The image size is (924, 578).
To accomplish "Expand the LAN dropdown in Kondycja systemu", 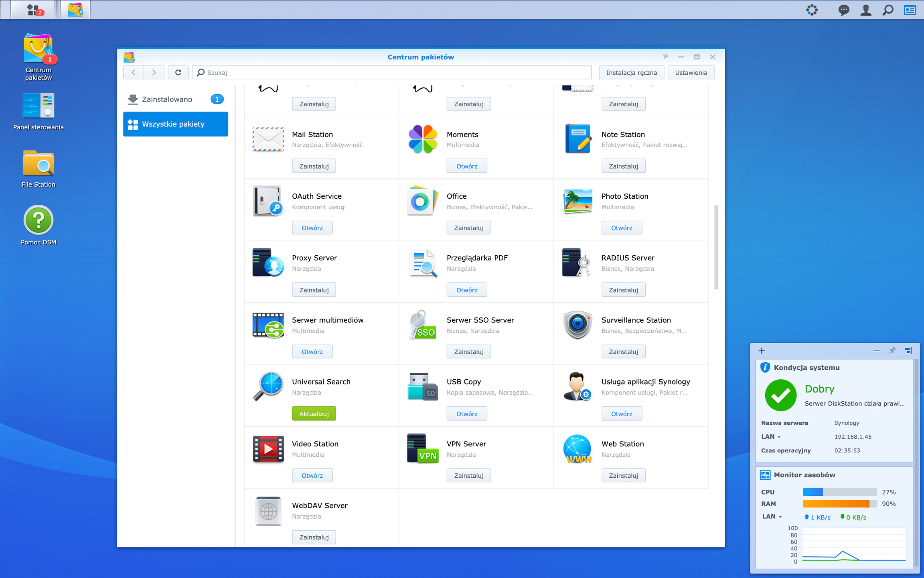I will click(x=771, y=437).
